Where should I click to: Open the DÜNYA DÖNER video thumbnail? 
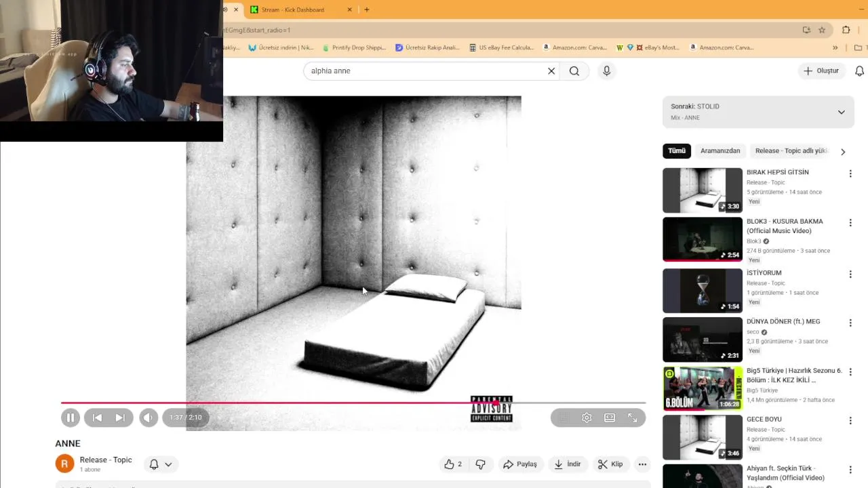(703, 340)
